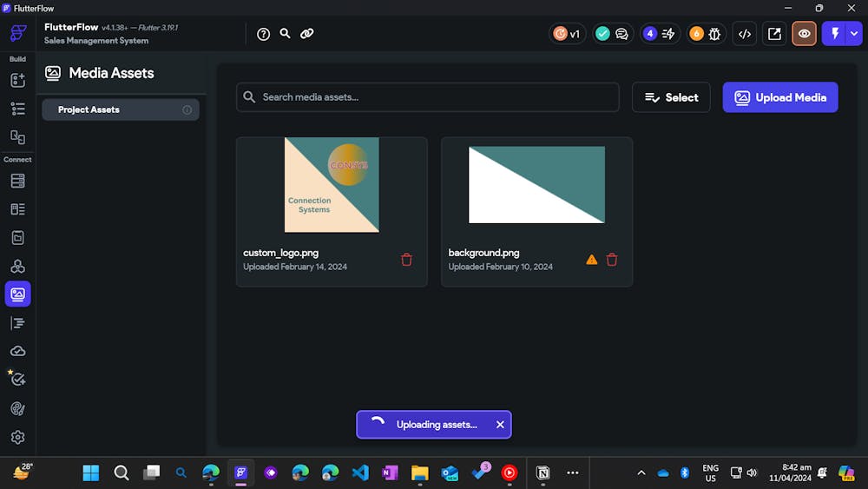Open the Custom Code components icon

[x=17, y=267]
